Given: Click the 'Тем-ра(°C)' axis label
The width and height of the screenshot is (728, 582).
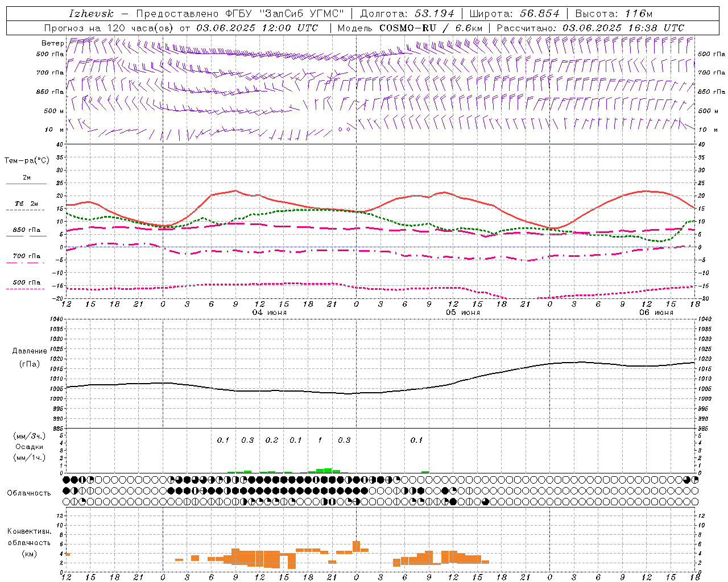Looking at the screenshot, I should click(x=27, y=161).
